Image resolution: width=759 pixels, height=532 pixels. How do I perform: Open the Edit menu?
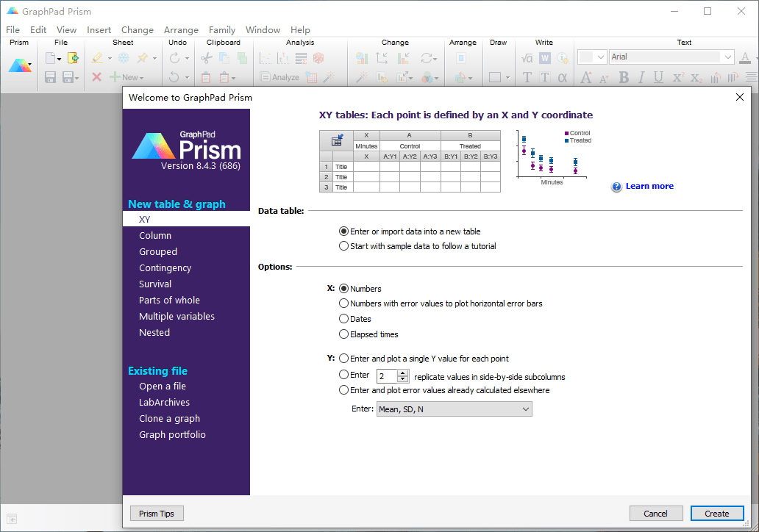[x=38, y=30]
